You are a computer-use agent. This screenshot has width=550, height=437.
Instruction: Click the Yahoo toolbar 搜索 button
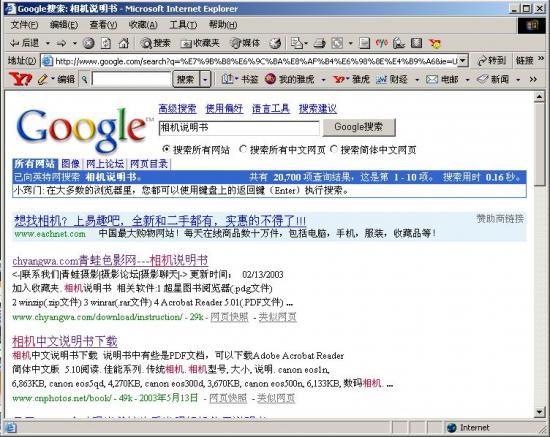pyautogui.click(x=186, y=80)
